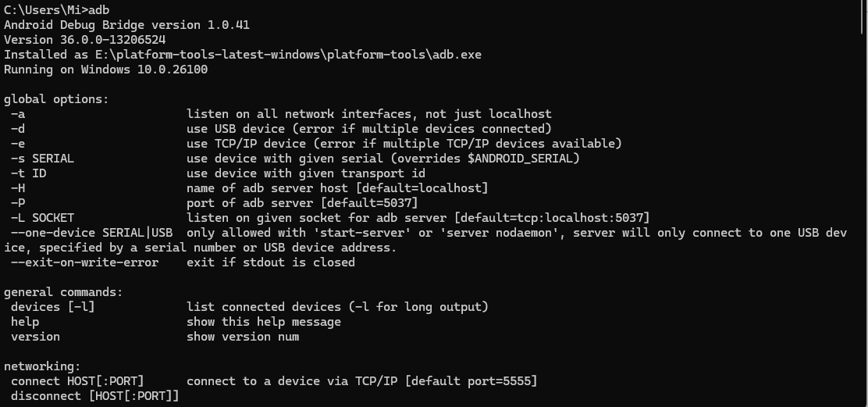Click the '-t ID' option
This screenshot has width=868, height=407.
(x=29, y=173)
